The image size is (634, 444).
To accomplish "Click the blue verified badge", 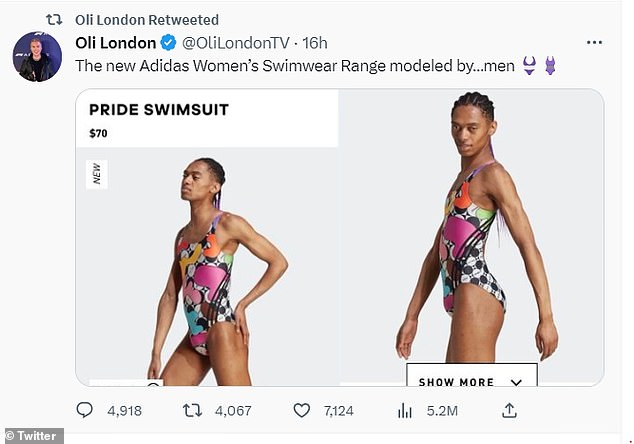I will (169, 43).
